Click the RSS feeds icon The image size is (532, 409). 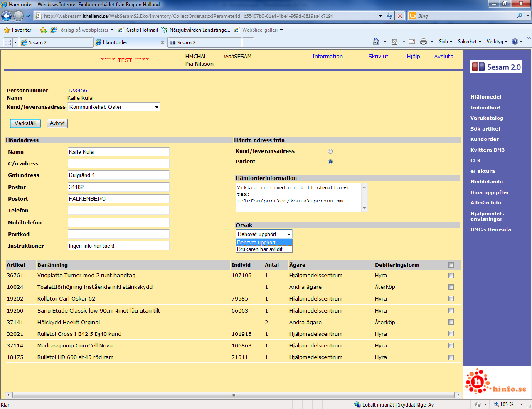(394, 42)
